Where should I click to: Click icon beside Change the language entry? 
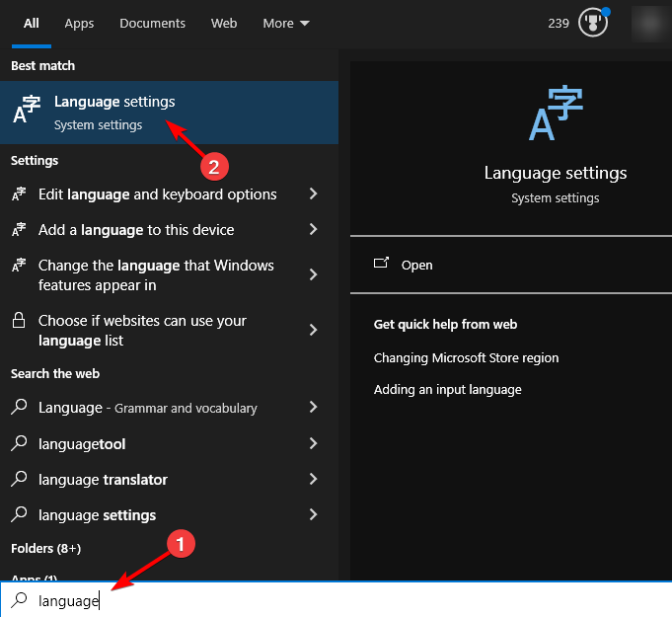(19, 265)
